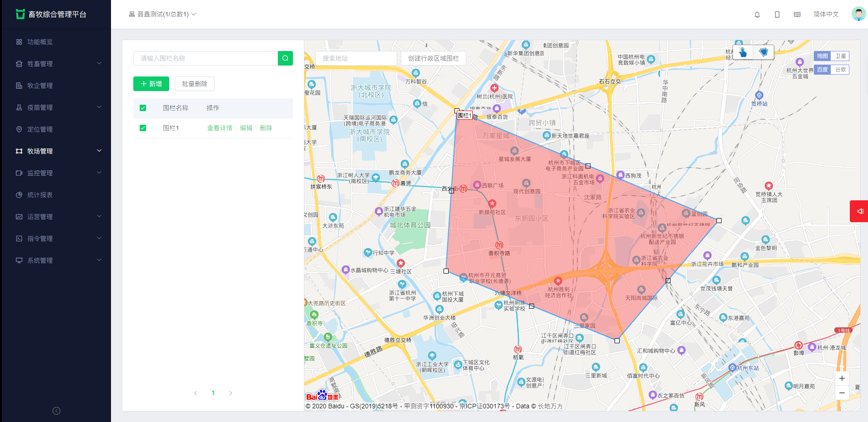Screen dimensions: 868x422
Task: Click the red speaker alert tab
Action: (x=859, y=211)
